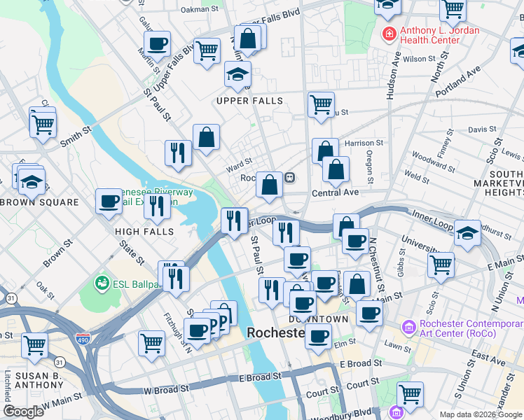Image resolution: width=524 pixels, height=420 pixels.
Task: Select the shopping bag marker beside the train station icon
Action: (x=269, y=185)
